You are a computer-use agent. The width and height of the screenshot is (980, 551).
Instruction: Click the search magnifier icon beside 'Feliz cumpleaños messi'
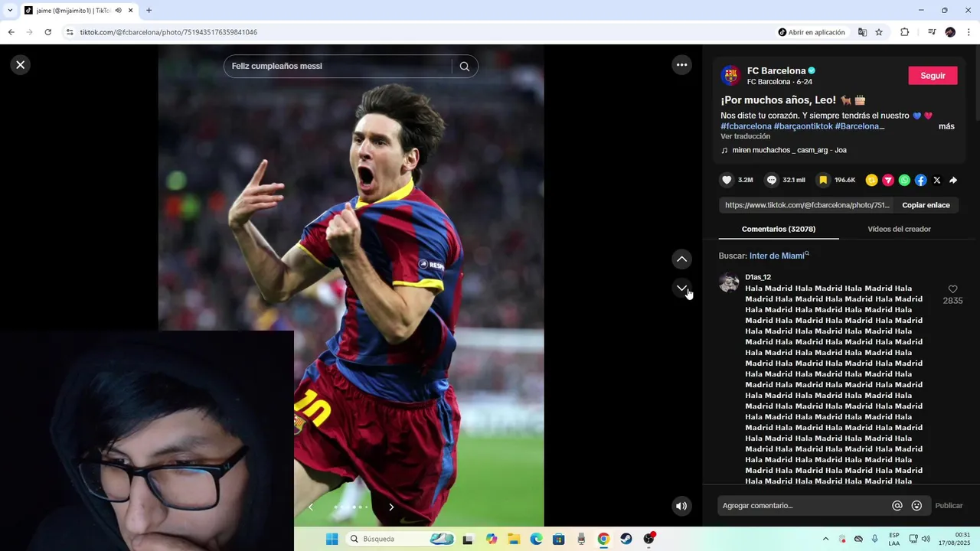[x=464, y=67]
